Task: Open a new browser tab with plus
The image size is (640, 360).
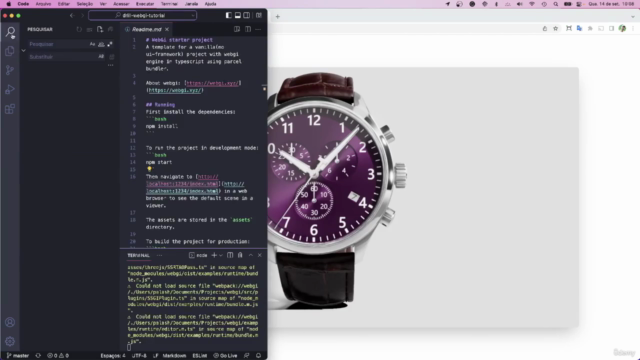Action: click(278, 17)
